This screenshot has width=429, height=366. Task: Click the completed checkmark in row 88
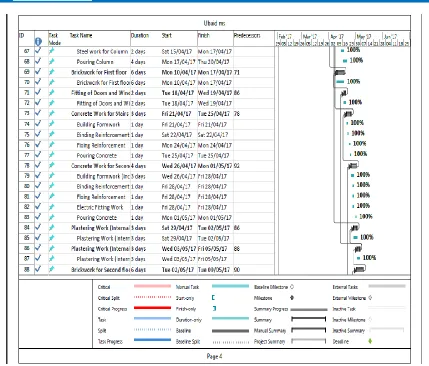click(x=38, y=269)
